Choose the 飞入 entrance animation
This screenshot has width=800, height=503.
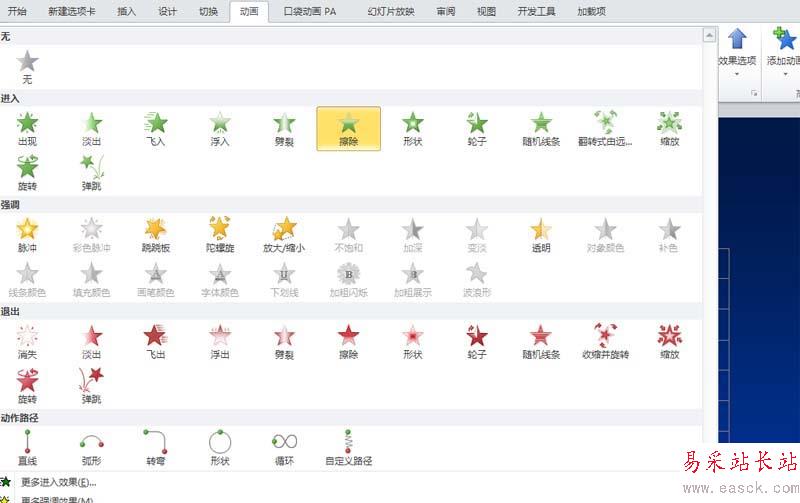pyautogui.click(x=156, y=129)
